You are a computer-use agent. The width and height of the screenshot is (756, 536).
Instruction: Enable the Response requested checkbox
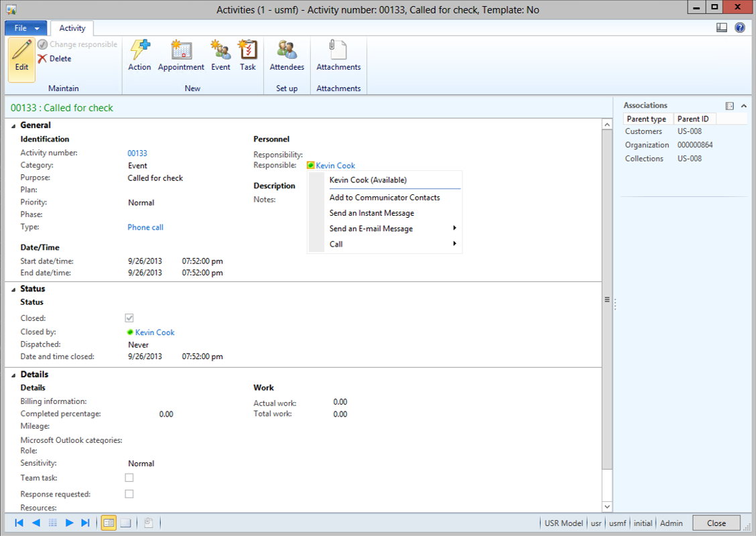tap(129, 494)
